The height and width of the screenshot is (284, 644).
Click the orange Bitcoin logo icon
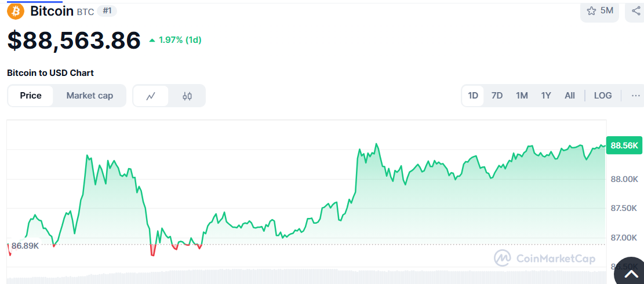point(16,11)
